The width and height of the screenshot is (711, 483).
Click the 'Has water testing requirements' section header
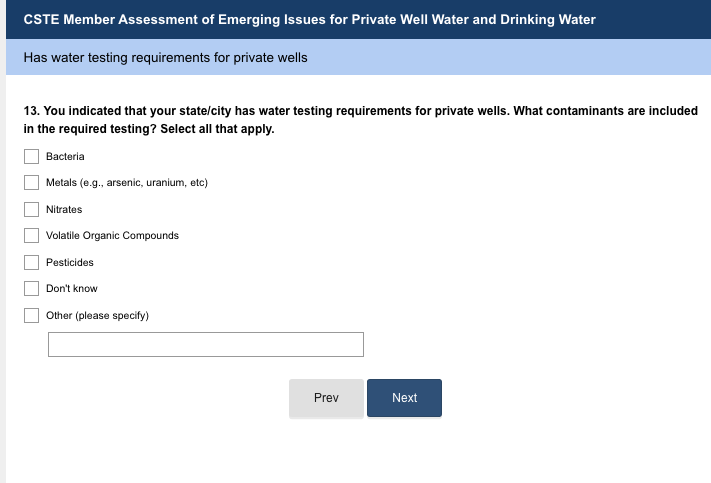point(165,58)
